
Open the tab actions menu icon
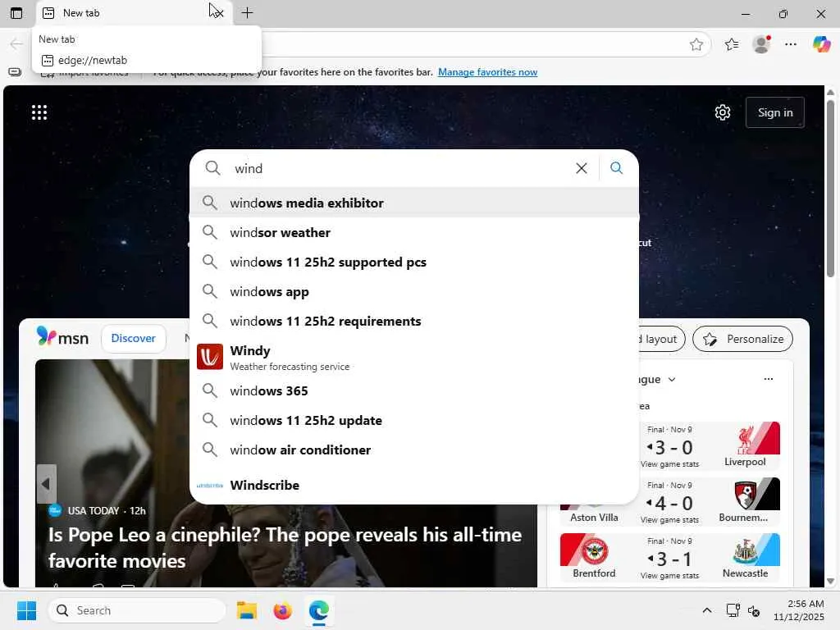(x=16, y=13)
